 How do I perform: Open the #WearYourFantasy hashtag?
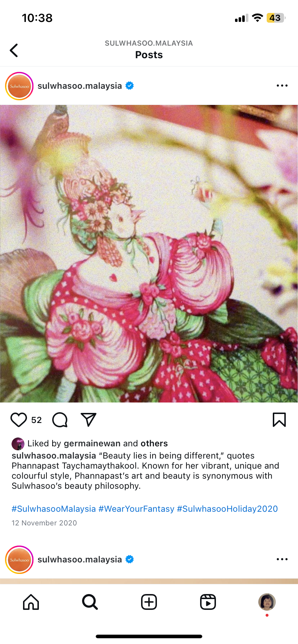point(136,509)
